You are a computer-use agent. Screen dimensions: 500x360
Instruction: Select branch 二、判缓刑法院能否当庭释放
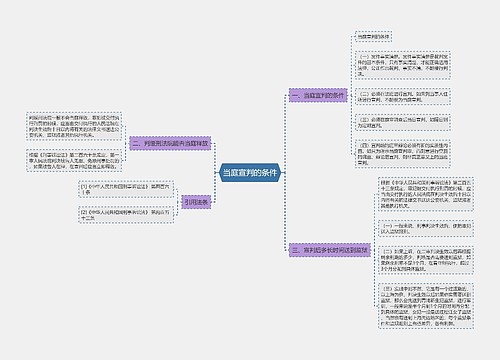(170, 143)
